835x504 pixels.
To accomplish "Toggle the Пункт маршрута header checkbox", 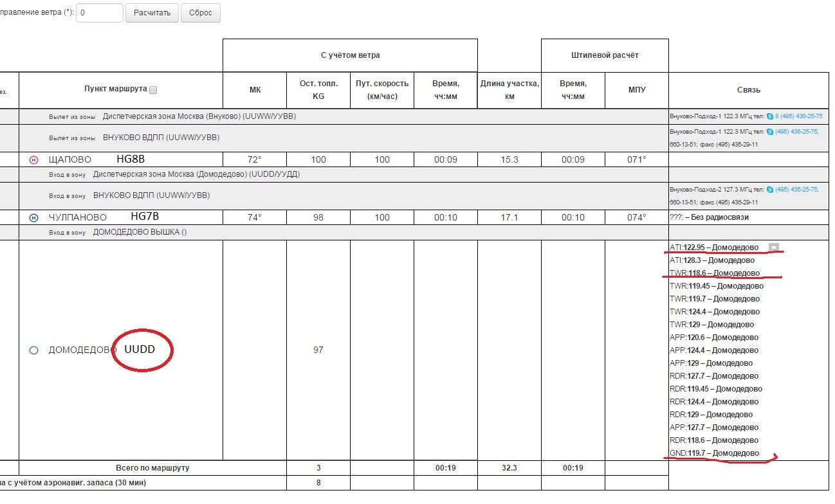I will point(153,91).
